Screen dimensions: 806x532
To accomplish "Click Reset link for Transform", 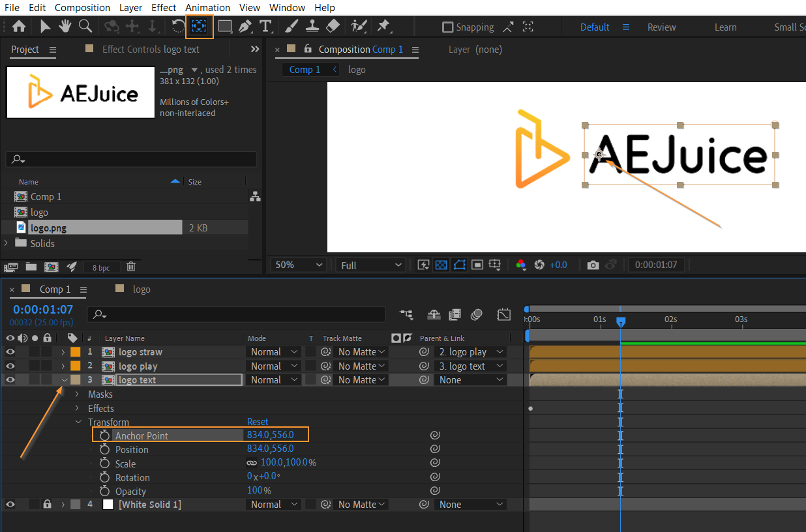I will click(258, 422).
